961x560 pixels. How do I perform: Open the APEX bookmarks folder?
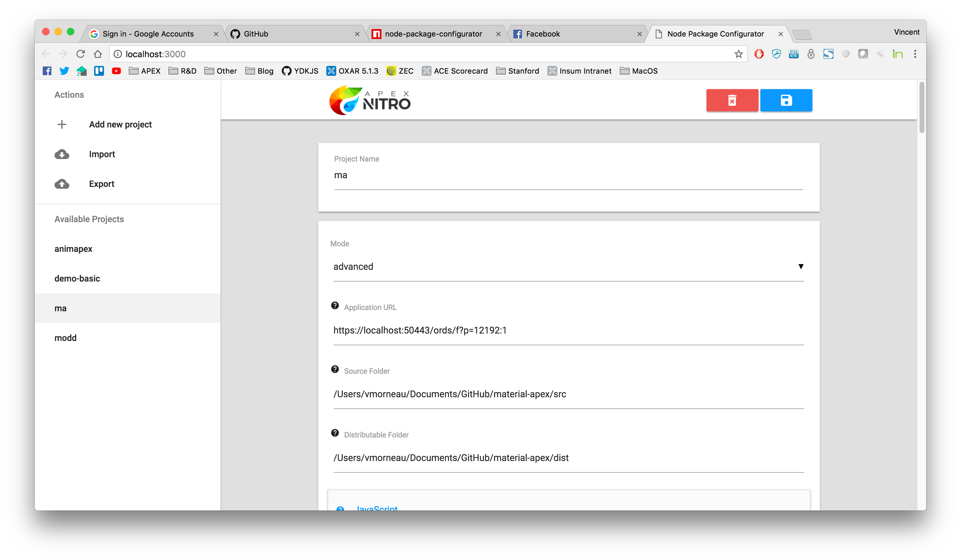pos(145,71)
